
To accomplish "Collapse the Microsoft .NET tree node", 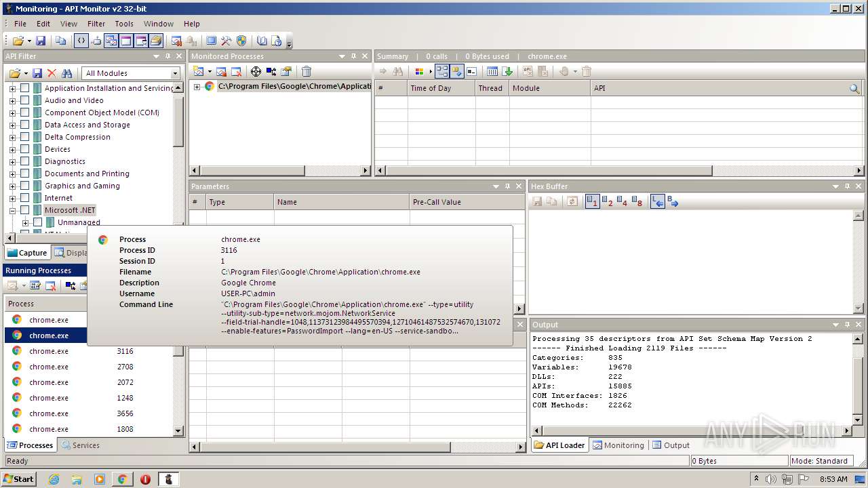I will tap(12, 210).
